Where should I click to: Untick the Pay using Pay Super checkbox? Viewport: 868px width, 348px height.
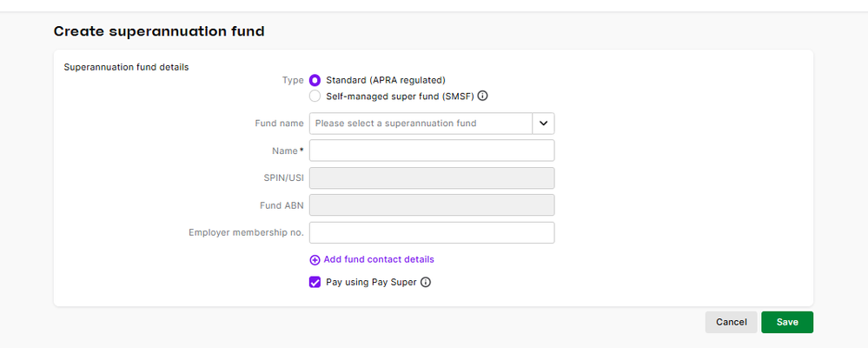coord(315,282)
